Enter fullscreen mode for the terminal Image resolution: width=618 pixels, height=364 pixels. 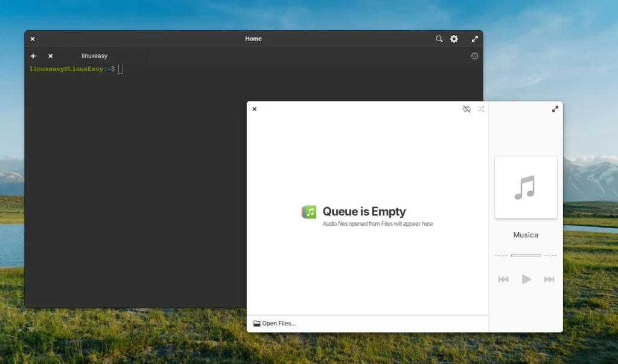pyautogui.click(x=474, y=38)
